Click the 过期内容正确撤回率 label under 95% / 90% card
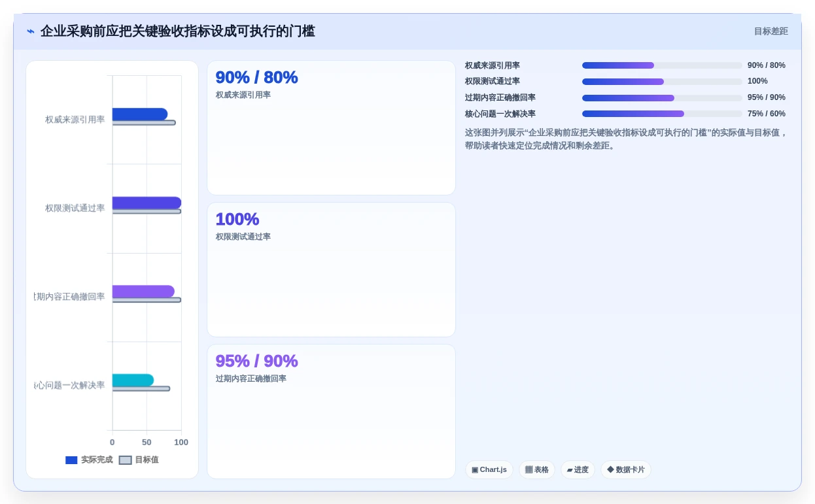Screen dimensions: 815x504 point(251,378)
